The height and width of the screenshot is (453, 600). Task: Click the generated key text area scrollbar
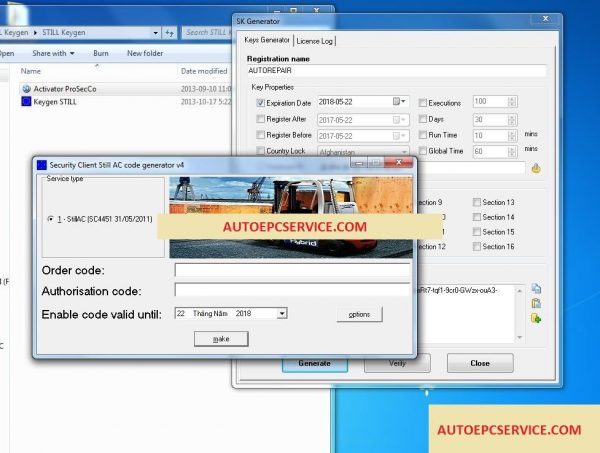(519, 314)
